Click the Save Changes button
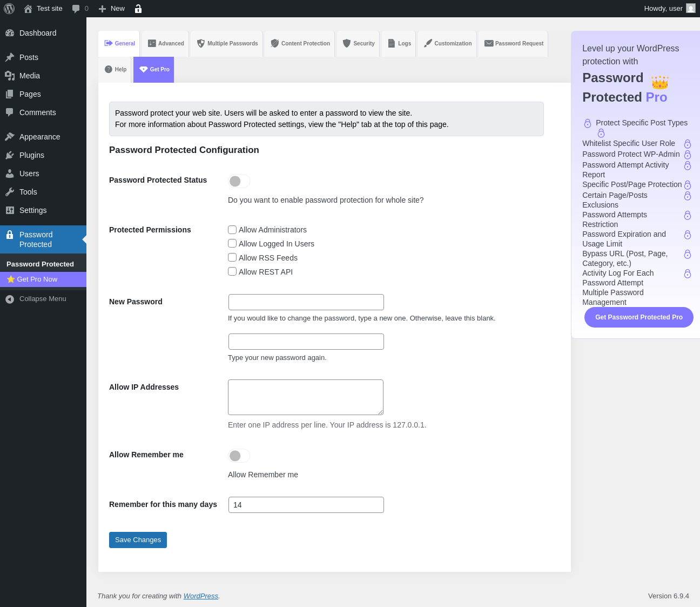The image size is (700, 607). 138,540
